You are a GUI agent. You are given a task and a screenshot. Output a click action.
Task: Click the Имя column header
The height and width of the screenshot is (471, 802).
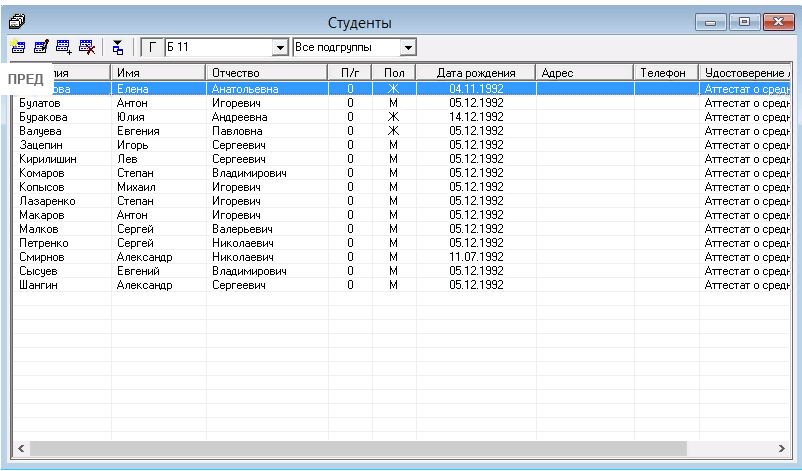click(156, 73)
